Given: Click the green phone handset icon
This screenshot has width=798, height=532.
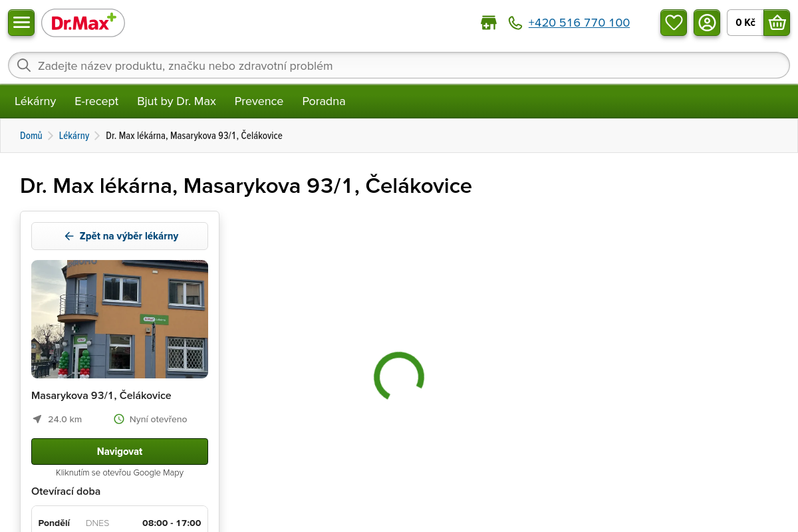Looking at the screenshot, I should point(515,23).
